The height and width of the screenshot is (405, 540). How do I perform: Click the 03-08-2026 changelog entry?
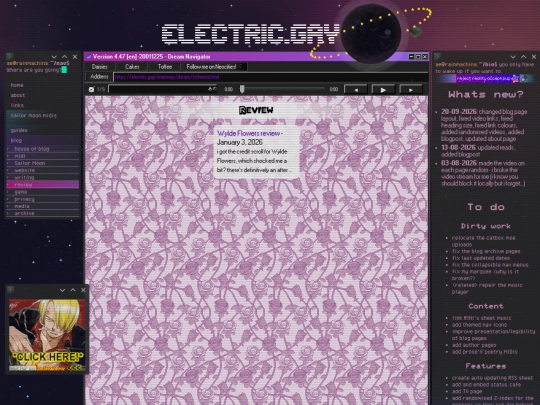tap(483, 173)
